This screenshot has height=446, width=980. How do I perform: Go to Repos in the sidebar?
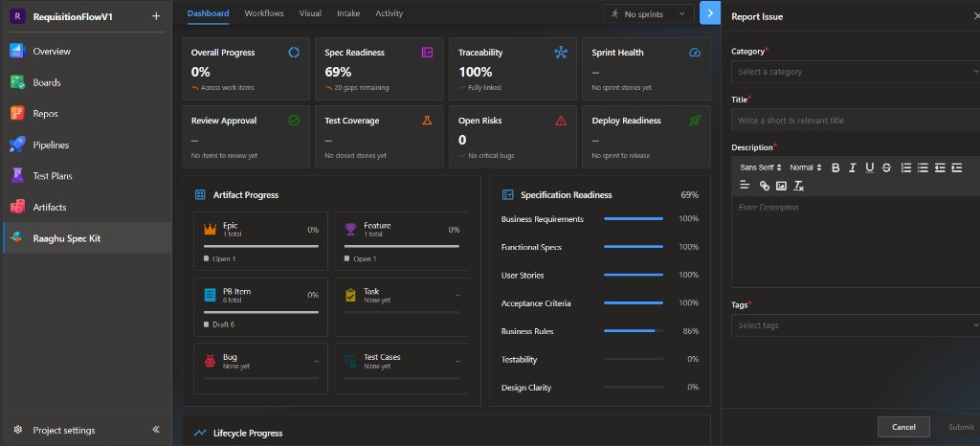[x=85, y=114]
